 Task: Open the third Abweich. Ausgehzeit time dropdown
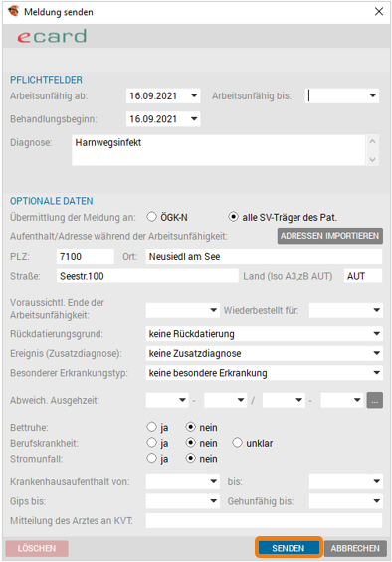tap(299, 400)
